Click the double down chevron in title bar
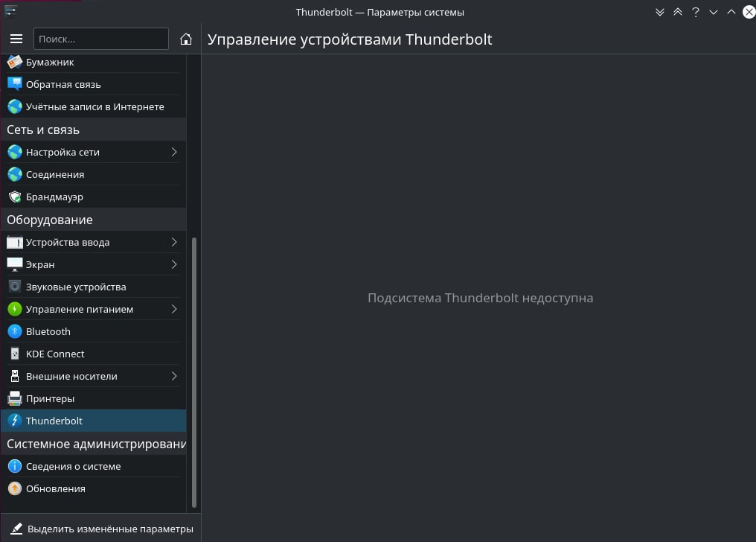 click(660, 12)
